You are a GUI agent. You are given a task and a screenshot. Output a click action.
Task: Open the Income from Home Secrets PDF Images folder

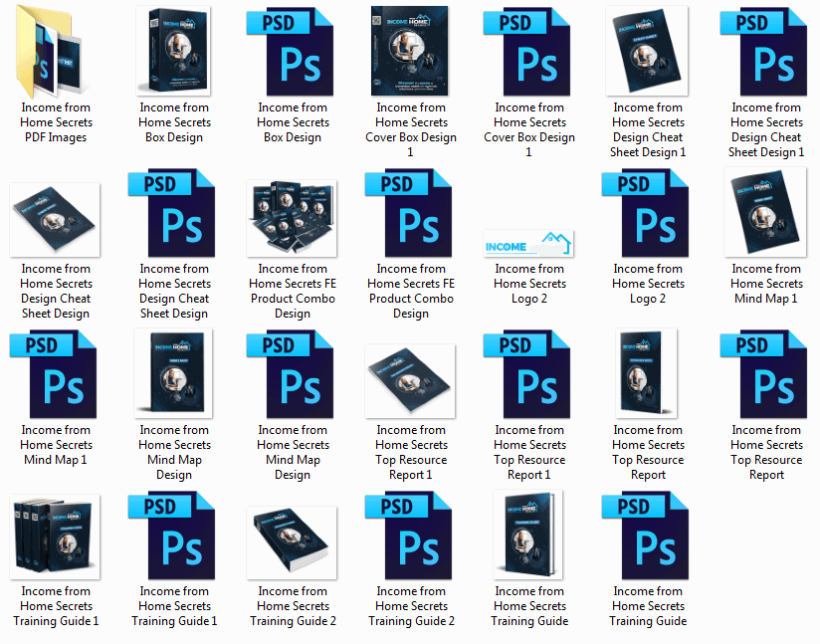click(x=56, y=50)
